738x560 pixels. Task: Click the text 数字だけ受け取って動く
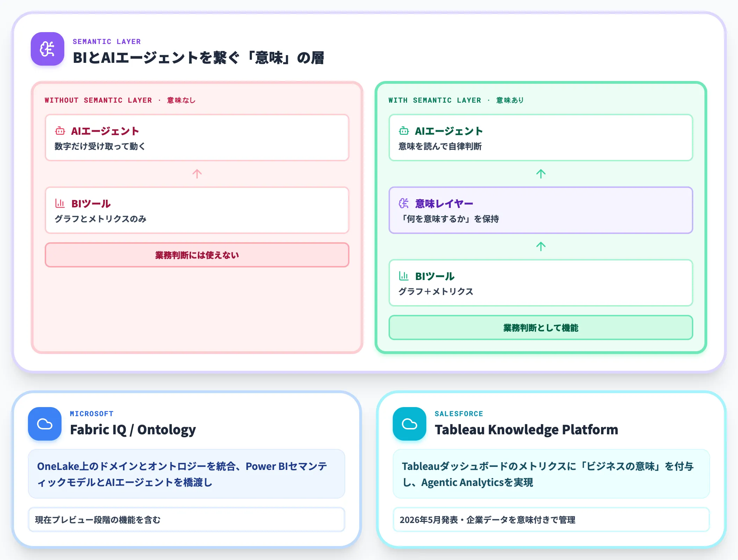[100, 146]
